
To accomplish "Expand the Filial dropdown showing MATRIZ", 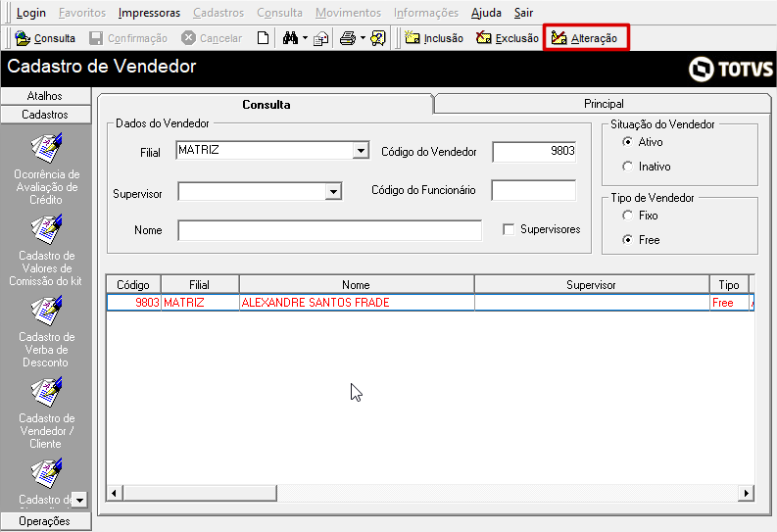I will pyautogui.click(x=362, y=150).
